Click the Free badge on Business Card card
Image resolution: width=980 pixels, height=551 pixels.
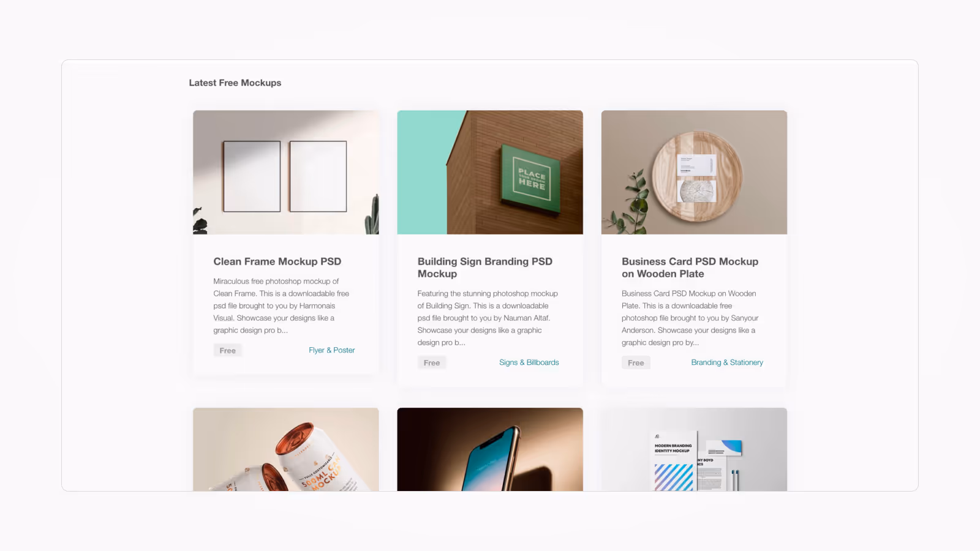point(636,362)
